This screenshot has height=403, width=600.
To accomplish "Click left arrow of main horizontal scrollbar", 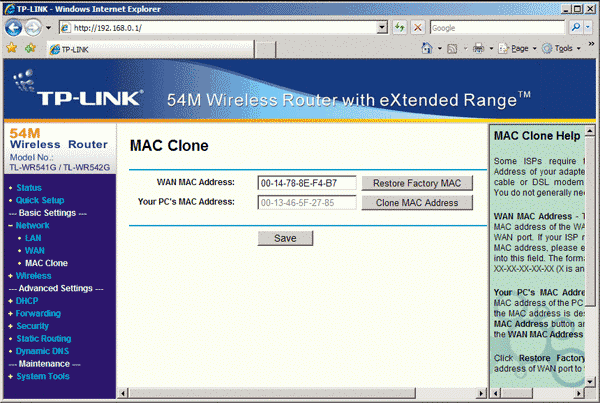I will [123, 393].
